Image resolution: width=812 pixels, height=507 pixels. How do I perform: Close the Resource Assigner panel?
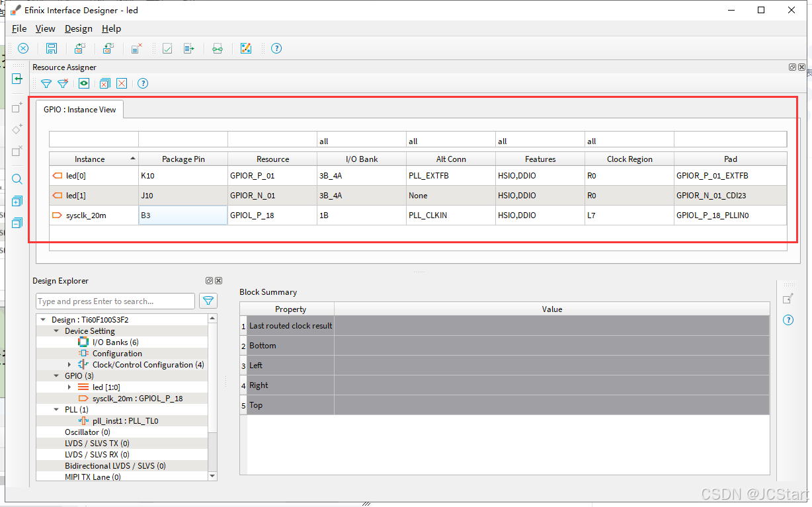tap(801, 67)
